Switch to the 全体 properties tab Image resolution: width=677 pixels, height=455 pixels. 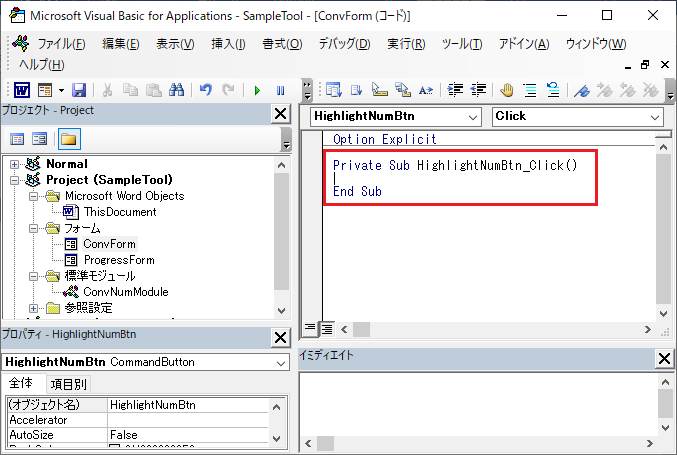22,383
